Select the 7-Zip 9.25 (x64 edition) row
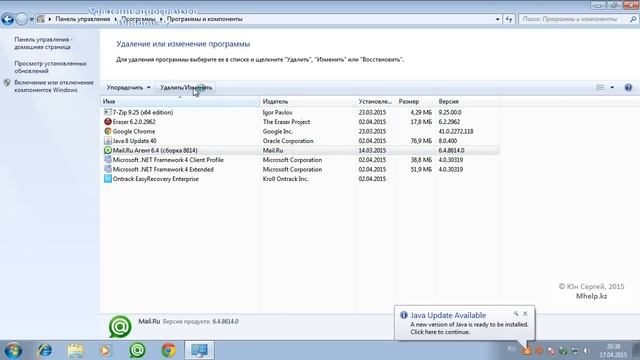 coord(300,112)
